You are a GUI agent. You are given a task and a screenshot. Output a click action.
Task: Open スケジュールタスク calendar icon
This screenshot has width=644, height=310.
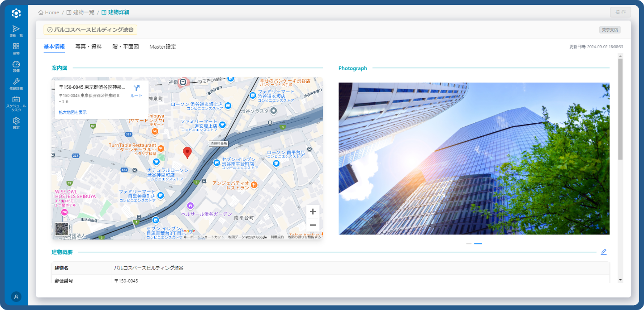click(16, 103)
